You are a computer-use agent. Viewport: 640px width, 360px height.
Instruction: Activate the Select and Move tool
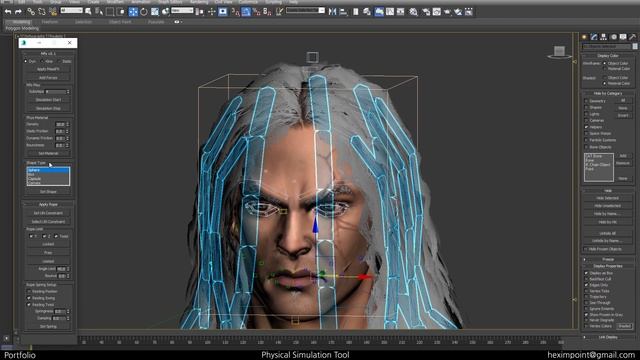(x=133, y=12)
